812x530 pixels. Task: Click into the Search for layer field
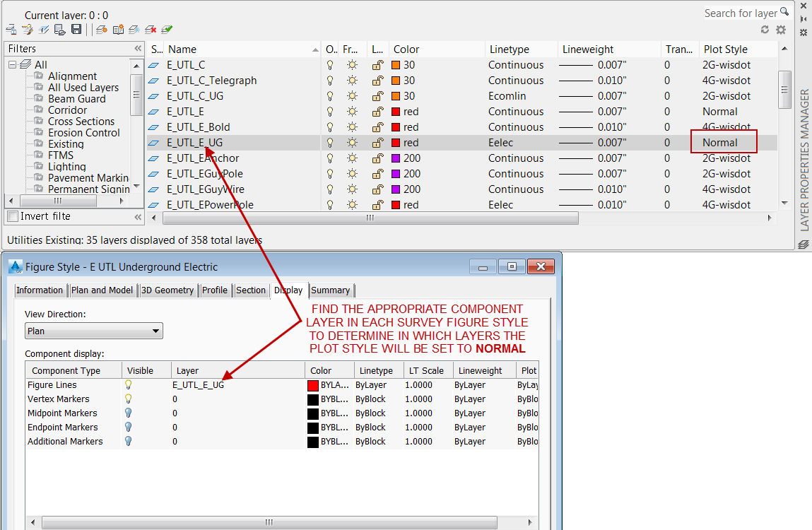[x=739, y=13]
